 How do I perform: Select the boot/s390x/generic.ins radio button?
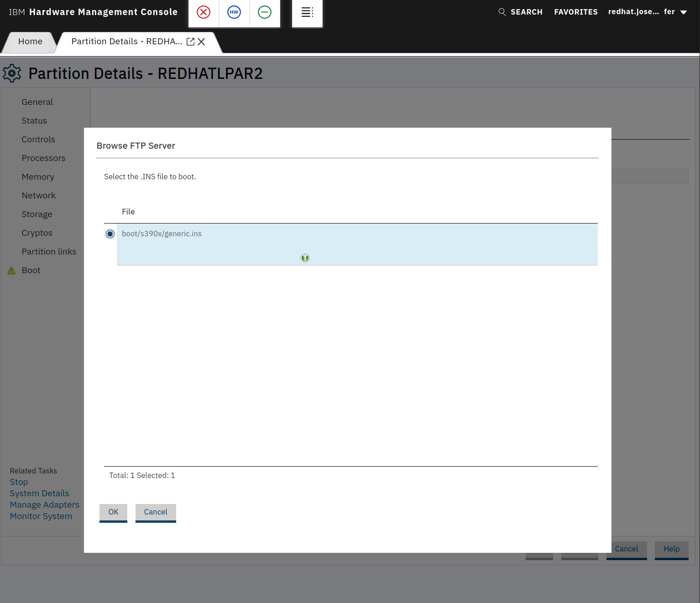coord(110,234)
